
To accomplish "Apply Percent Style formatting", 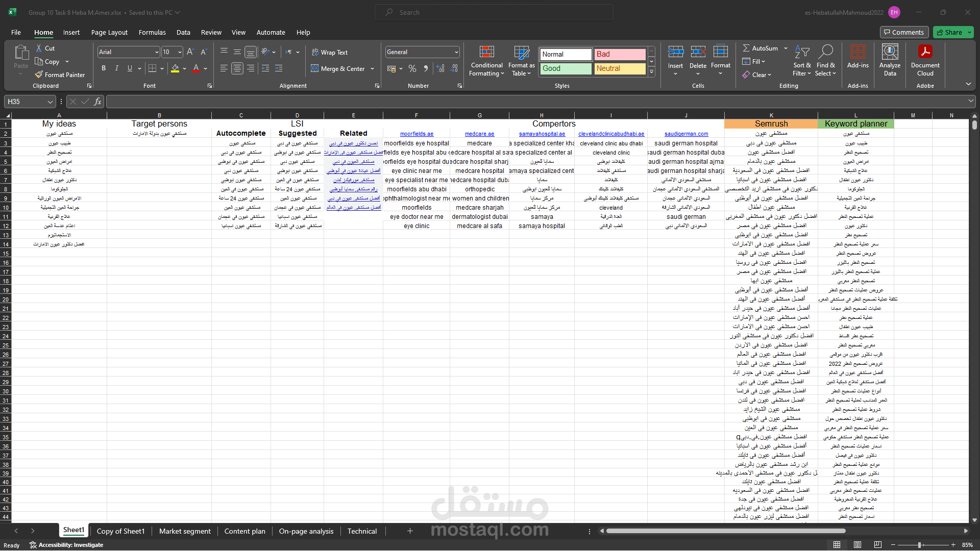I will tap(412, 68).
